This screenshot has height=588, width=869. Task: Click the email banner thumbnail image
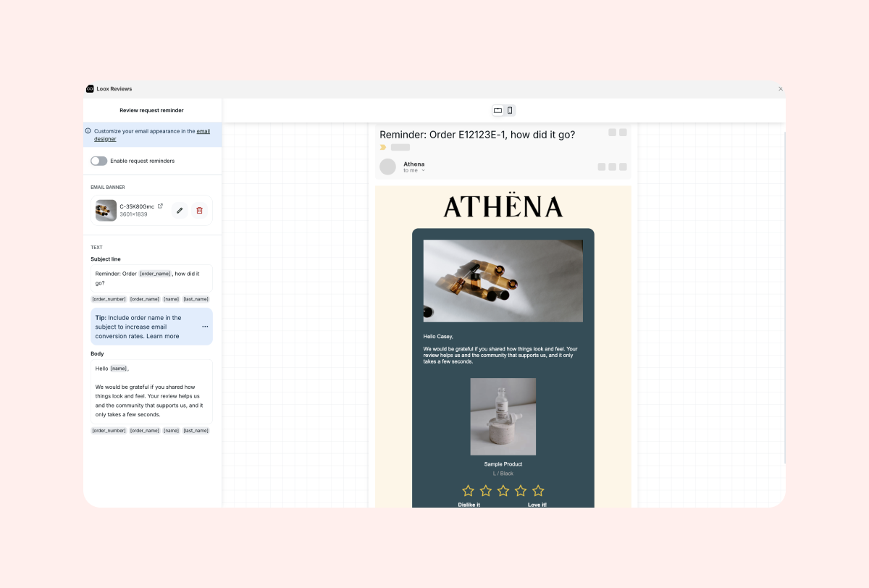[x=106, y=211]
